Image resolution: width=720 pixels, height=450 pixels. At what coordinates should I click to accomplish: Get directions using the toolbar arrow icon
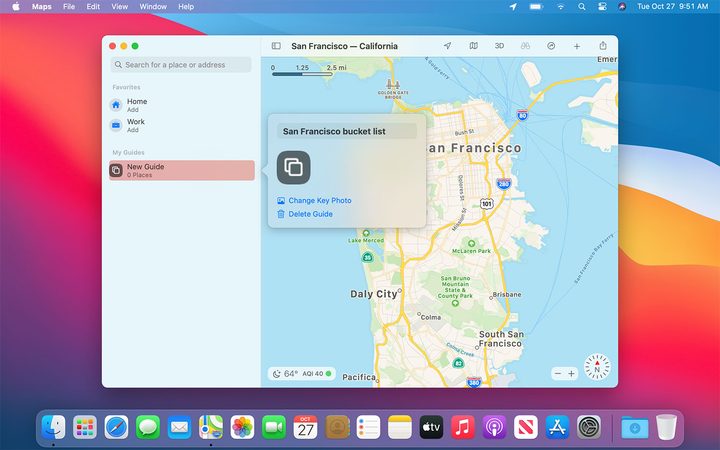(551, 46)
